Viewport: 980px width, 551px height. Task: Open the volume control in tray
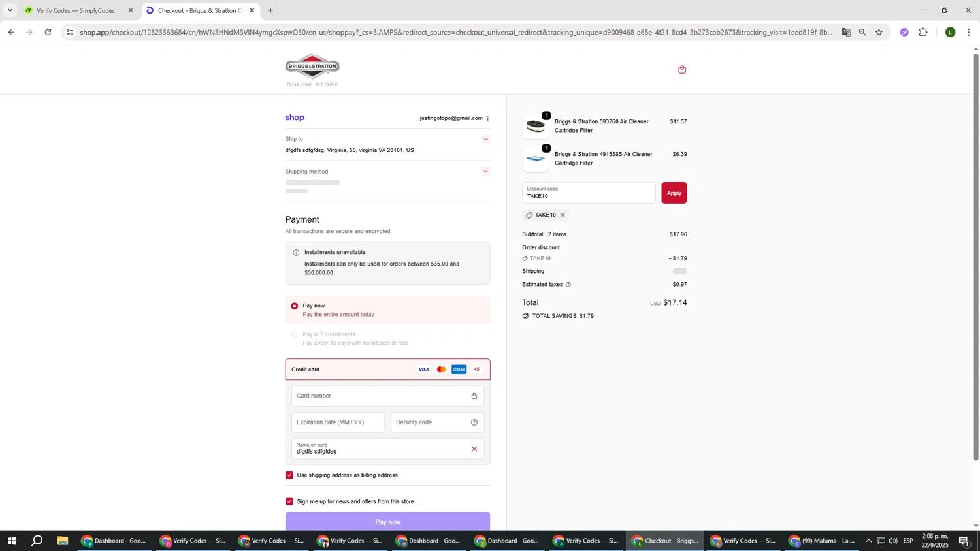[893, 541]
